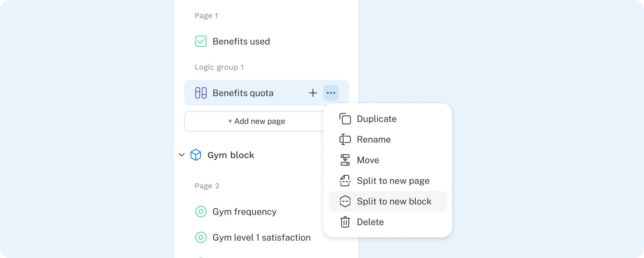Open the three-dots menu for Benefits quota
The height and width of the screenshot is (258, 644).
click(x=331, y=93)
